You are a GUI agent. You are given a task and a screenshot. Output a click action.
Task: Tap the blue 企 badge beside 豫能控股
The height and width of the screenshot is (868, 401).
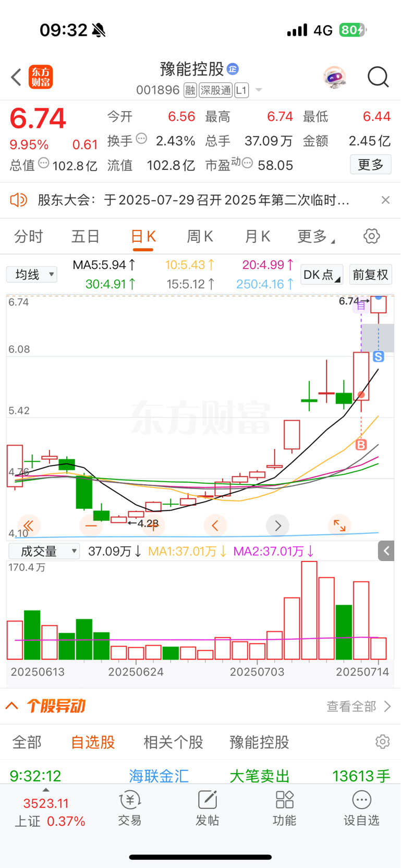(233, 69)
